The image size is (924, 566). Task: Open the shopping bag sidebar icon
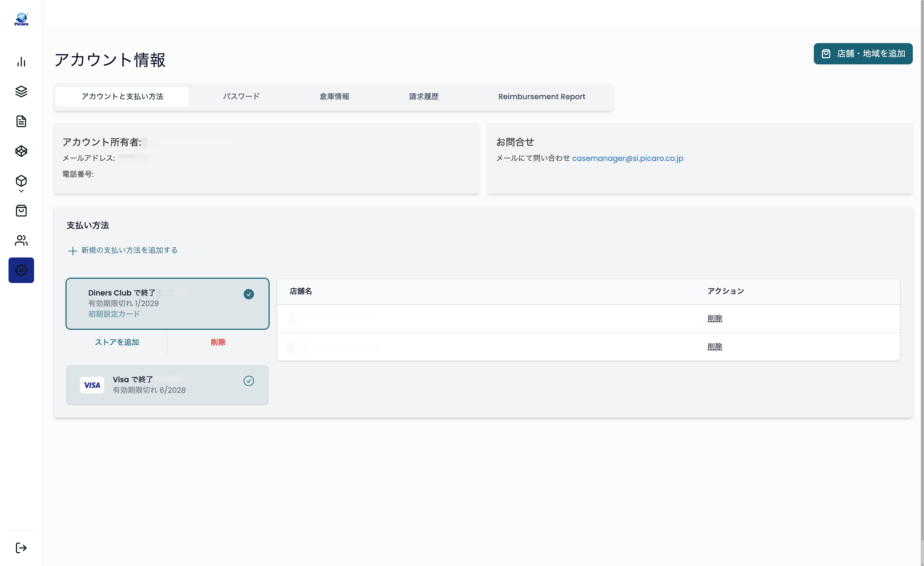click(21, 211)
